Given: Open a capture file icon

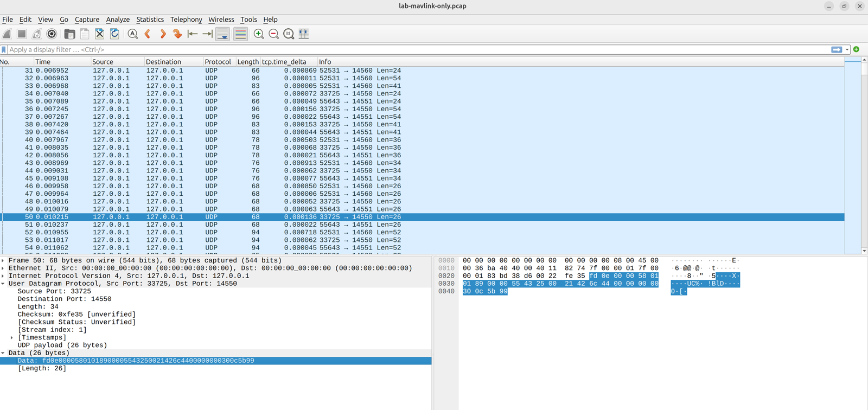Looking at the screenshot, I should [69, 34].
